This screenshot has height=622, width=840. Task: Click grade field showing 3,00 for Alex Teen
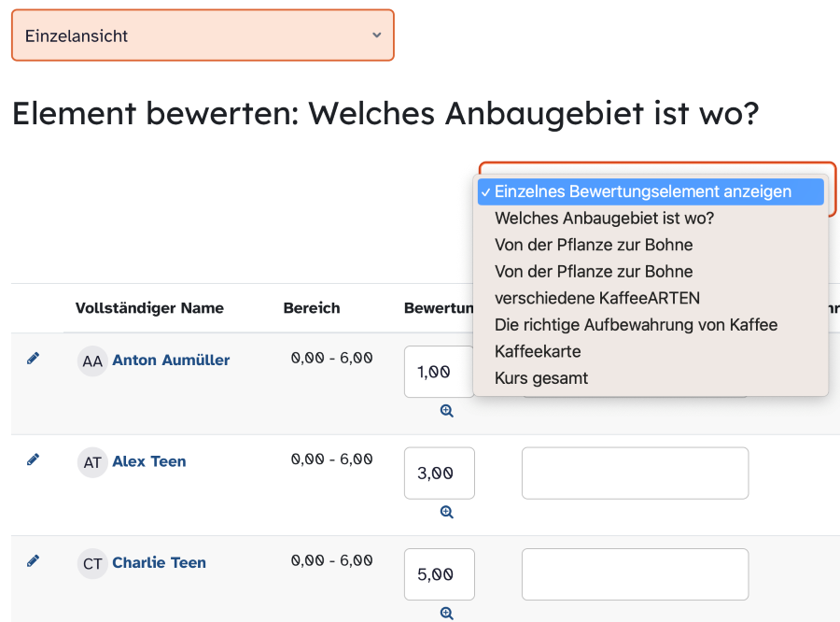coord(439,474)
